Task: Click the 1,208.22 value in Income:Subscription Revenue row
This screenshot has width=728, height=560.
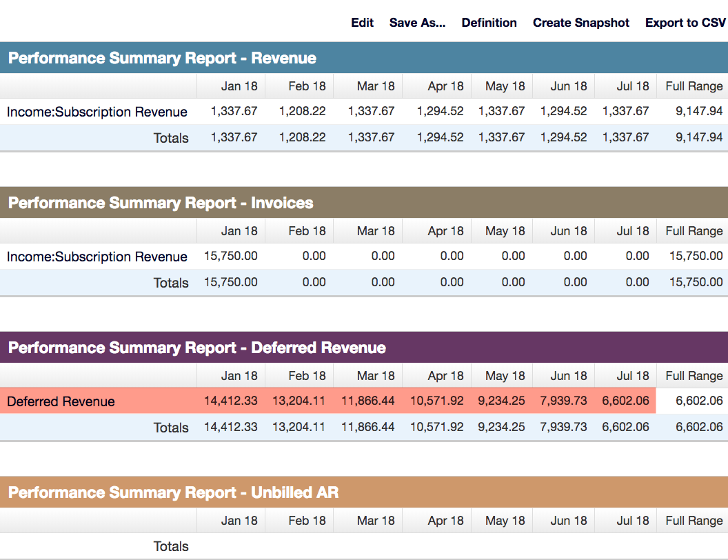Action: [302, 111]
